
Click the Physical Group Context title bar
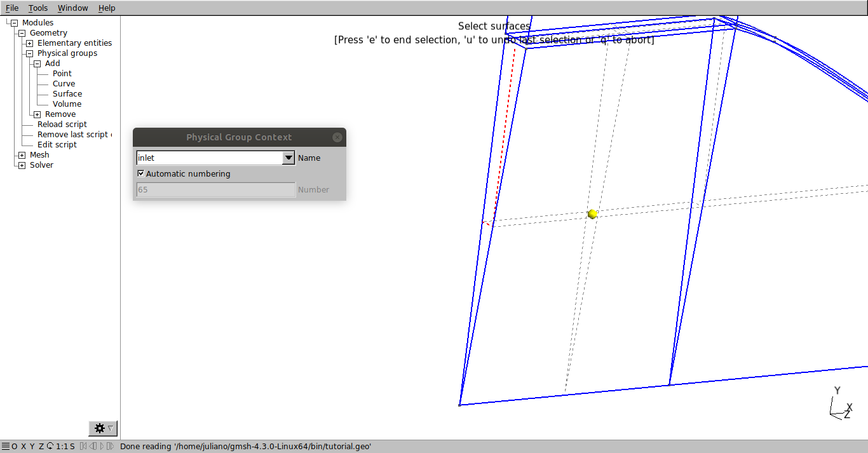[239, 137]
